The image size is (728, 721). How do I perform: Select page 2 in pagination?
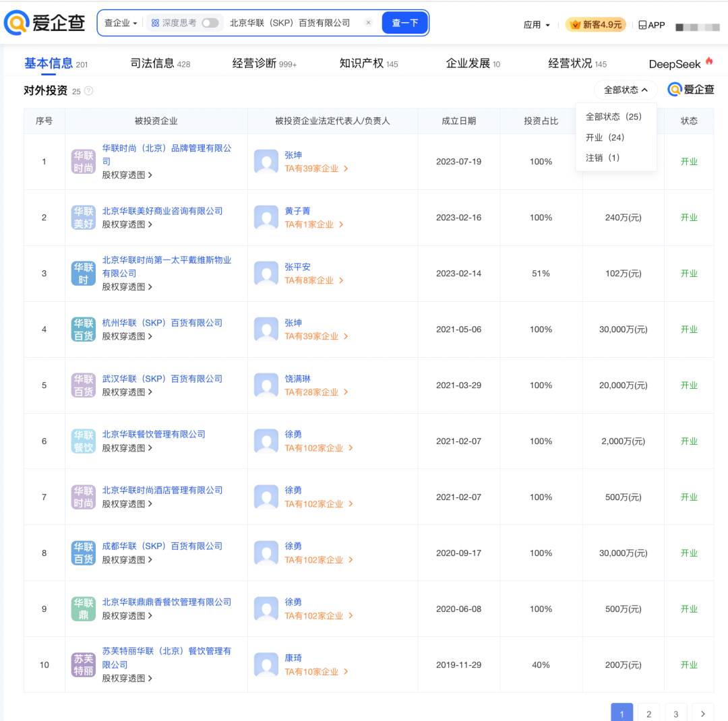tap(648, 712)
